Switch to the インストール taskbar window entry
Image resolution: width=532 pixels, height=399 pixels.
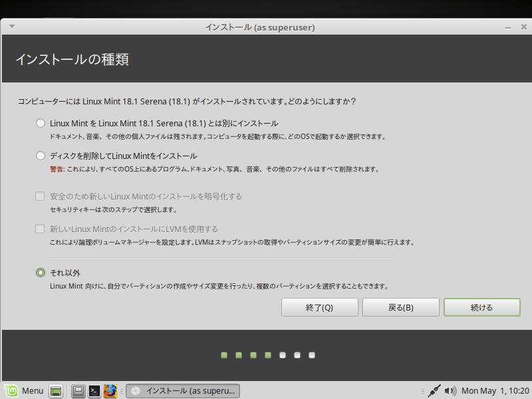(x=183, y=391)
